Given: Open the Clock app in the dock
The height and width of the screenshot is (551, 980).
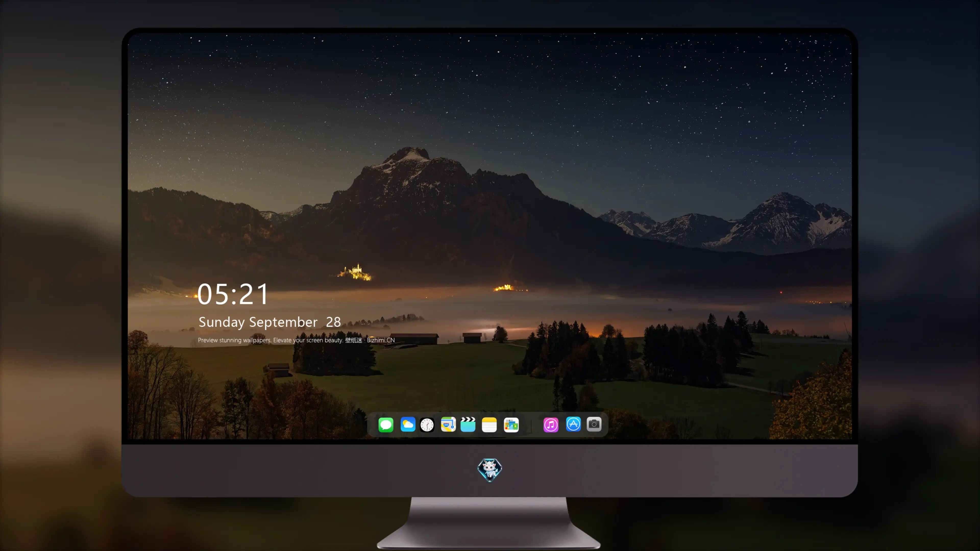Looking at the screenshot, I should [427, 425].
